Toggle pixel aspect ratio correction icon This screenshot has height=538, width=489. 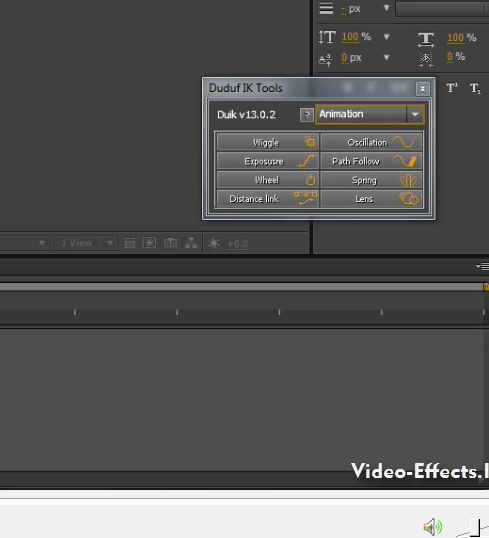(130, 243)
